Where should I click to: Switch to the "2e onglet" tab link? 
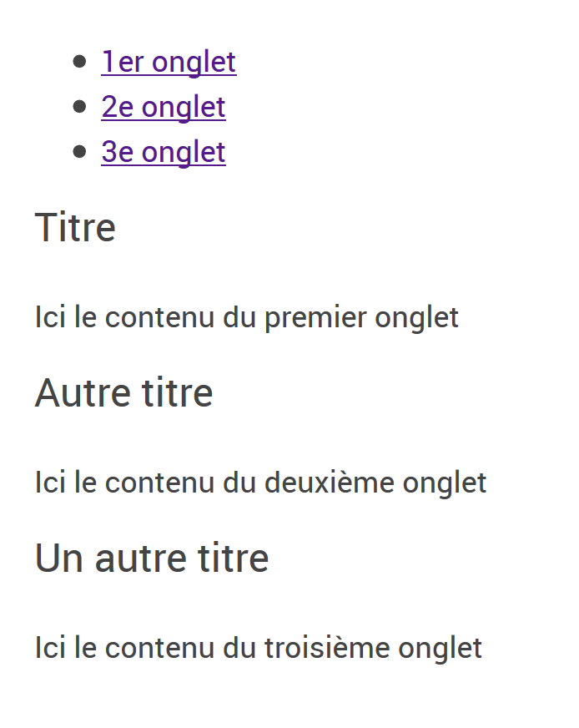164,107
